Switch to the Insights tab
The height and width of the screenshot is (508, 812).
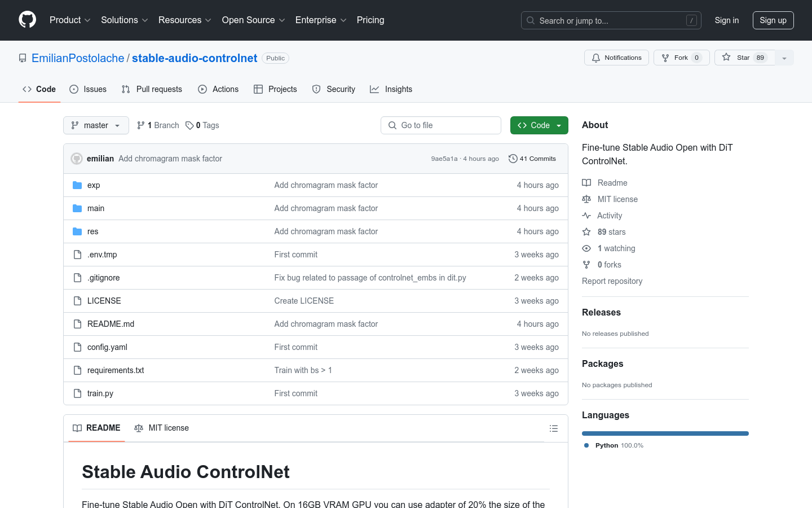point(391,89)
